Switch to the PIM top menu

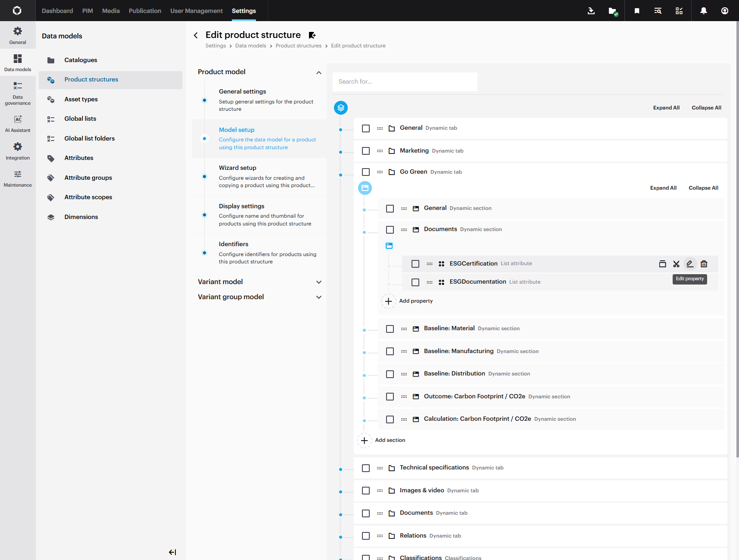pyautogui.click(x=87, y=11)
